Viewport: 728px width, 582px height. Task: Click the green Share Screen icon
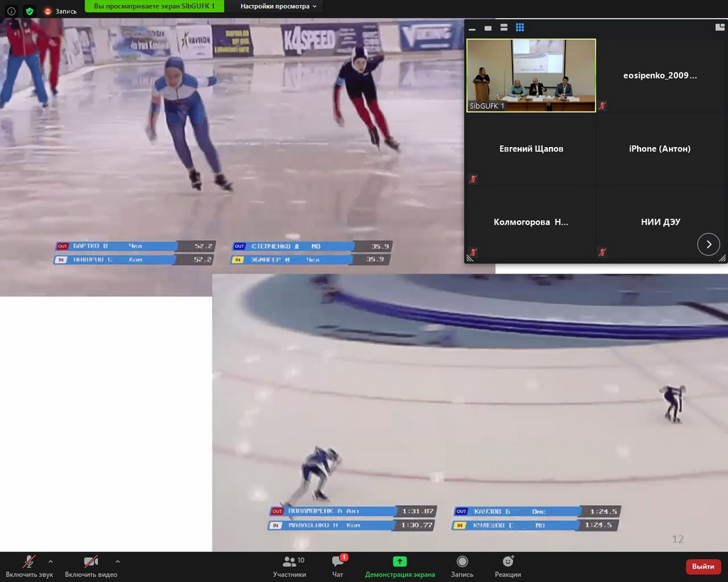point(400,561)
